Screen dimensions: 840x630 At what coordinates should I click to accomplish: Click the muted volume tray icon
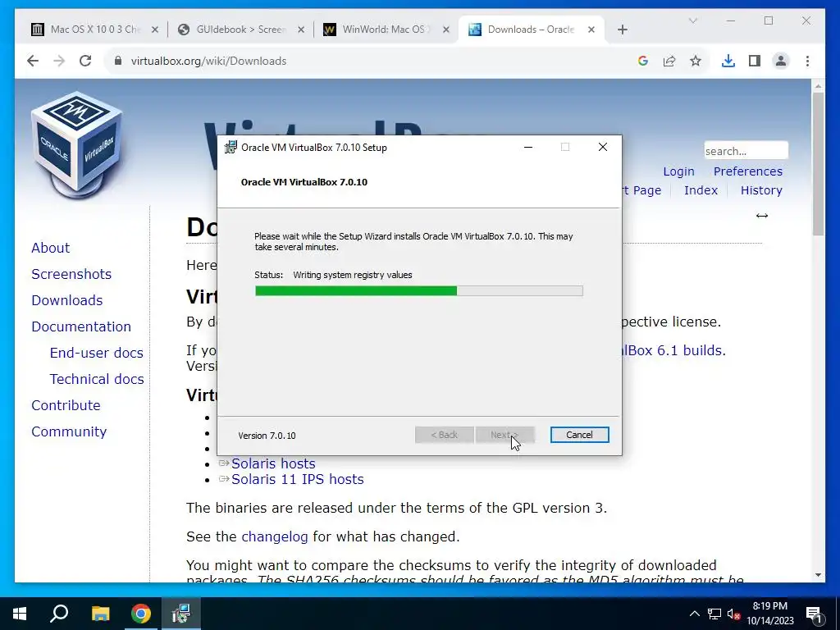(x=734, y=614)
